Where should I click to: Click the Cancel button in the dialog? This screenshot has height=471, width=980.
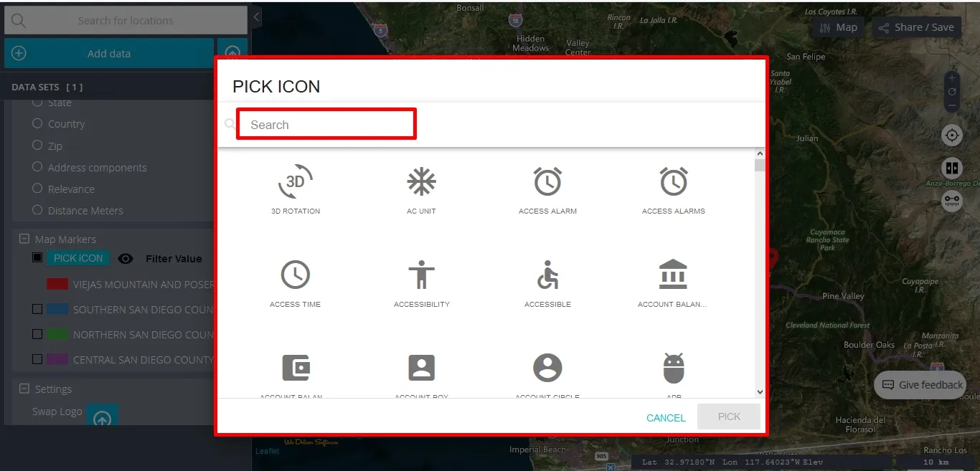coord(666,417)
